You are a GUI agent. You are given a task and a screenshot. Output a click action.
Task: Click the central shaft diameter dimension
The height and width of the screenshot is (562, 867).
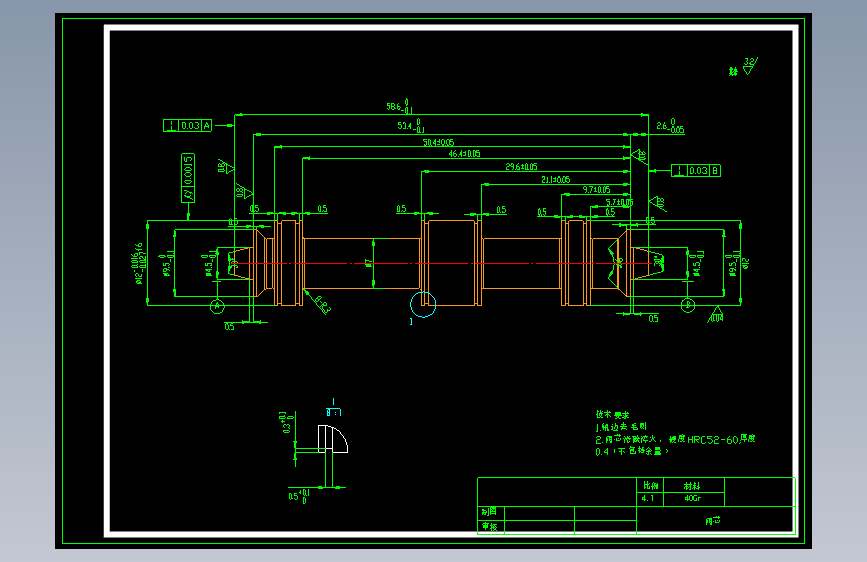pos(369,264)
